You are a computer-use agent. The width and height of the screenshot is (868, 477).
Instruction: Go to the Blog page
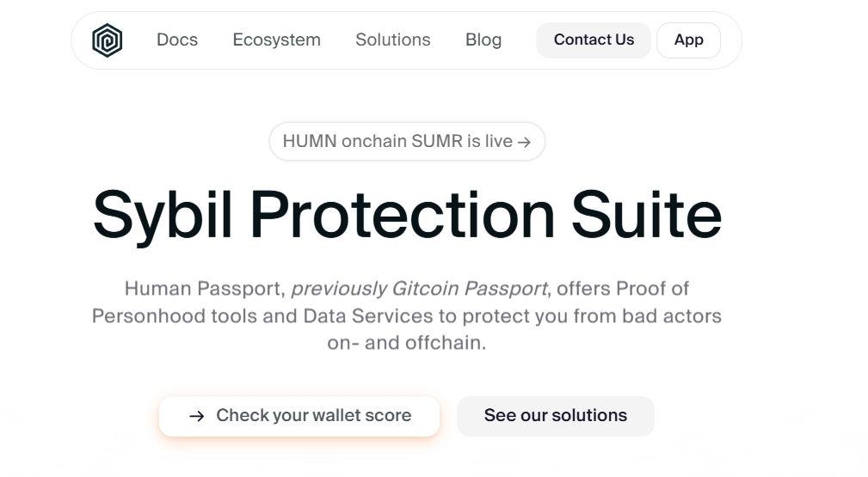483,40
